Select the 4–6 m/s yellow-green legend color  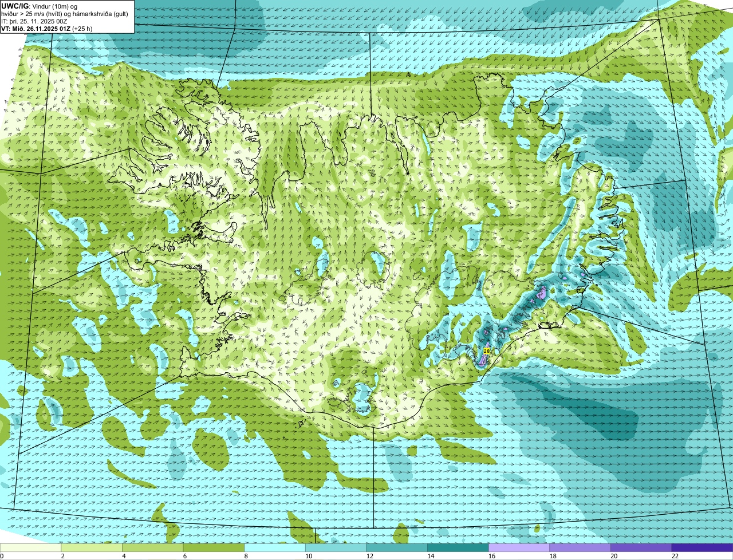pos(152,547)
